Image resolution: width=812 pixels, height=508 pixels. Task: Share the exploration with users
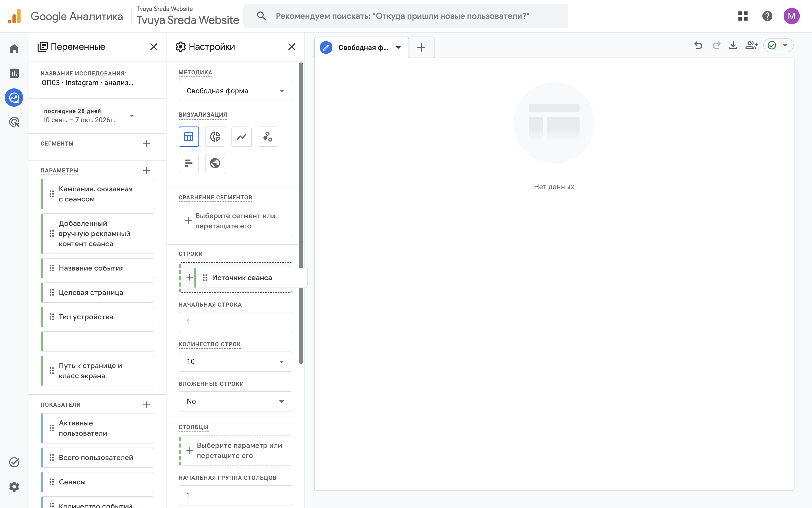point(751,45)
